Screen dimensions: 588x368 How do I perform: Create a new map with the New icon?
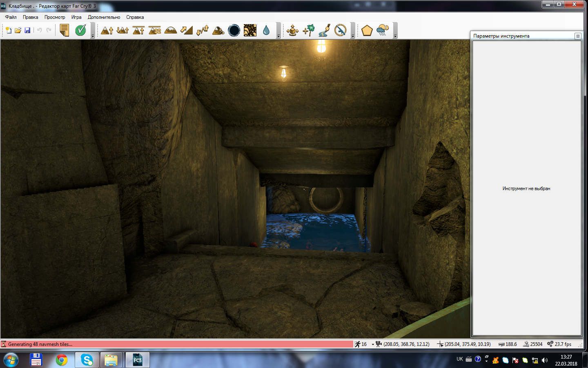(8, 30)
